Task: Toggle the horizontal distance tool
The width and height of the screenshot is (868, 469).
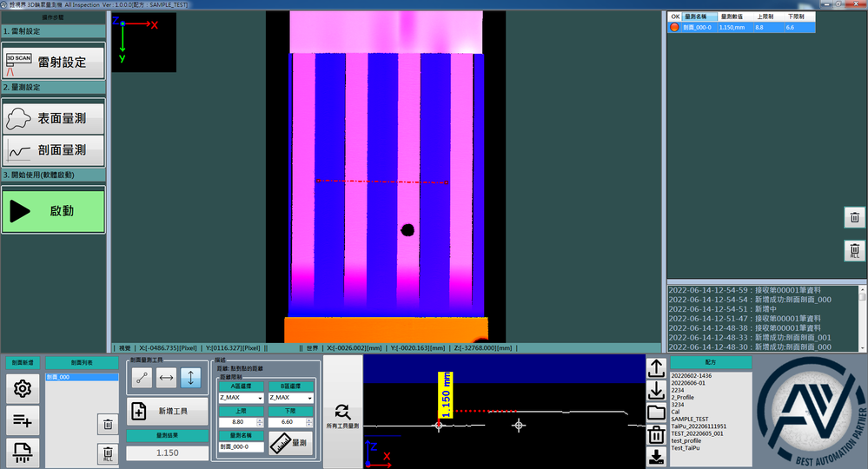Action: click(166, 378)
